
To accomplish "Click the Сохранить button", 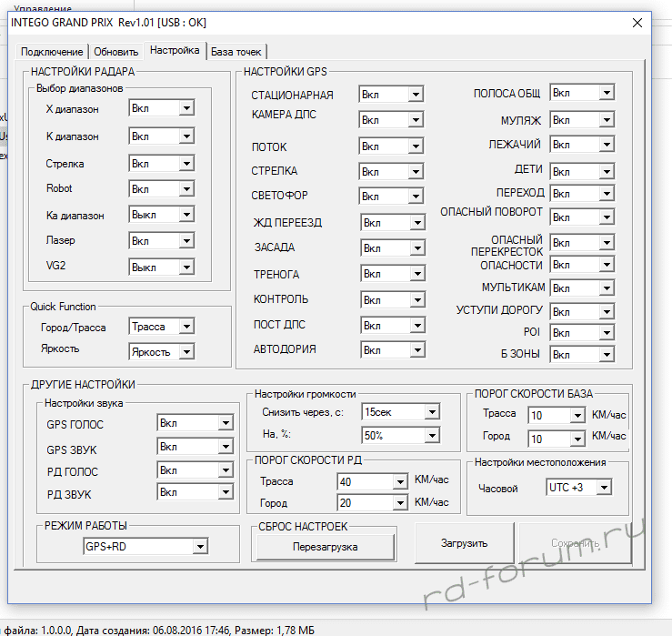I will click(x=575, y=543).
